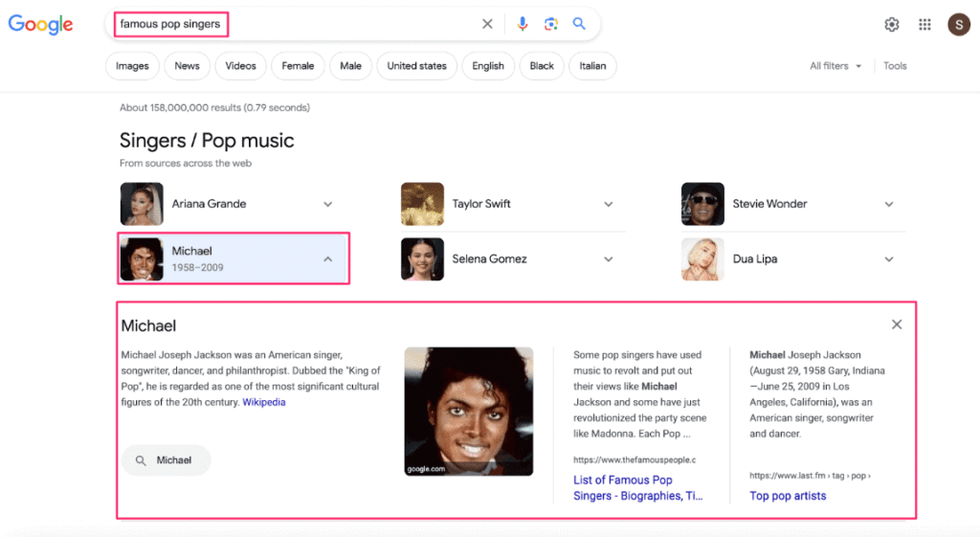This screenshot has height=537, width=980.
Task: Click the magnifier search submit icon
Action: click(579, 24)
